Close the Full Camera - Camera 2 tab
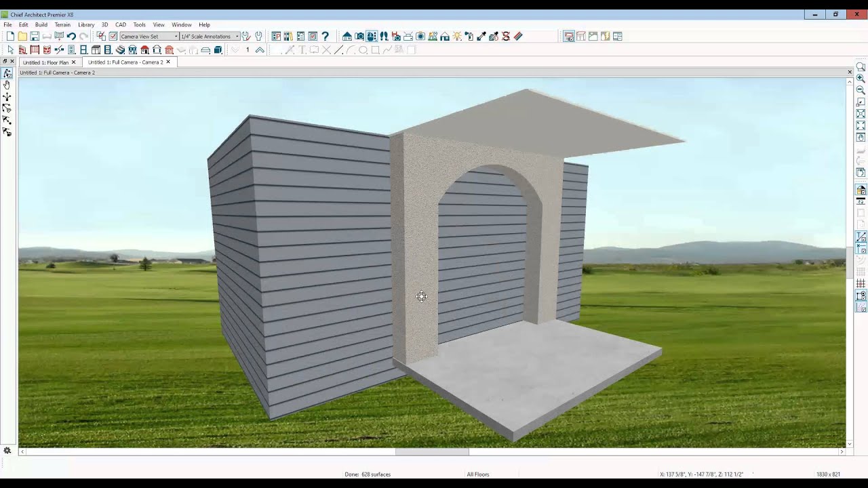 coord(168,62)
